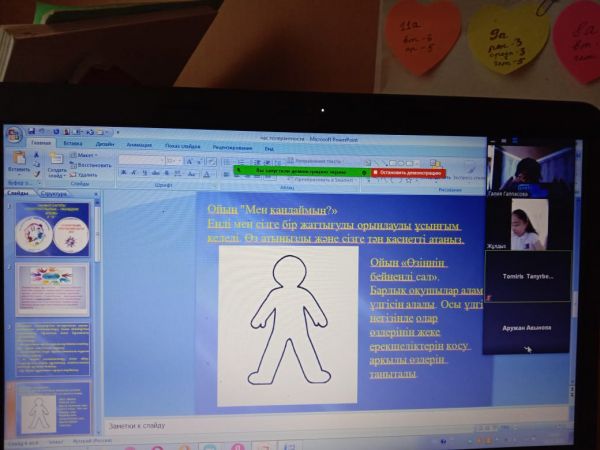Toggle bold formatting in Font group
This screenshot has width=600, height=450.
[122, 172]
